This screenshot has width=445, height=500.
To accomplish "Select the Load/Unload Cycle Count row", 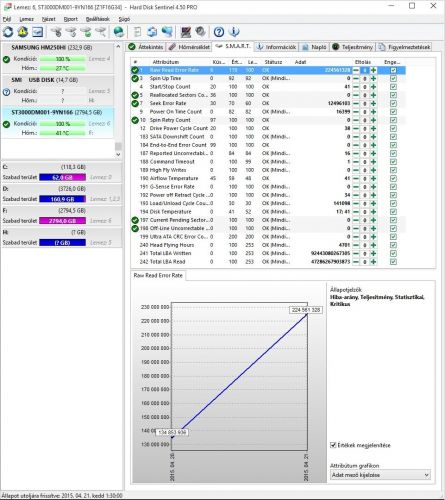I will pyautogui.click(x=268, y=203).
